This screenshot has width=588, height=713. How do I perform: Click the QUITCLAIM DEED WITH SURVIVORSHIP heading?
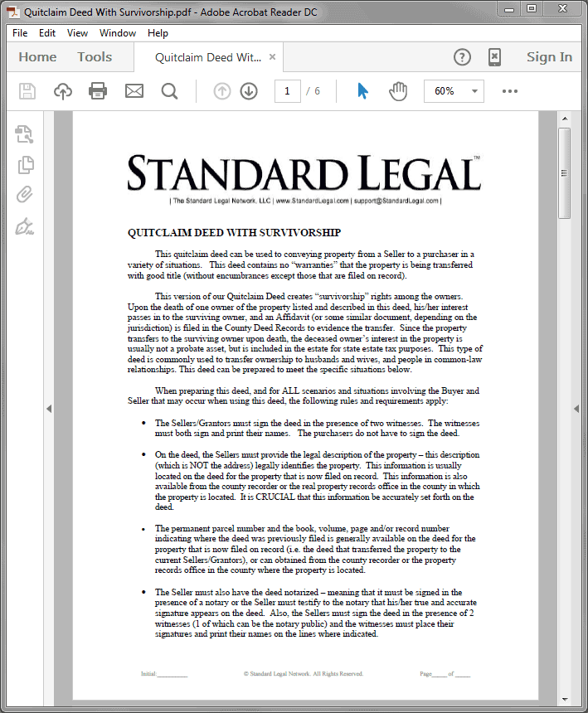point(234,233)
